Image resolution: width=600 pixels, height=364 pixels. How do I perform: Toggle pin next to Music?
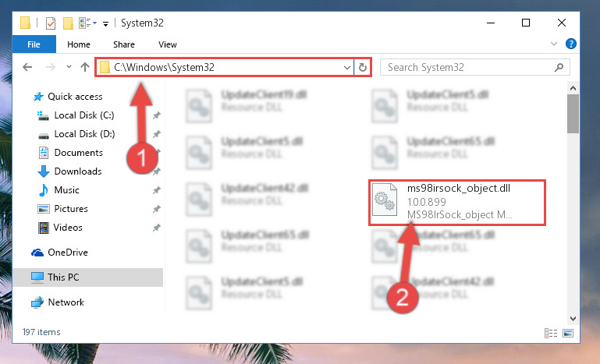[x=157, y=190]
